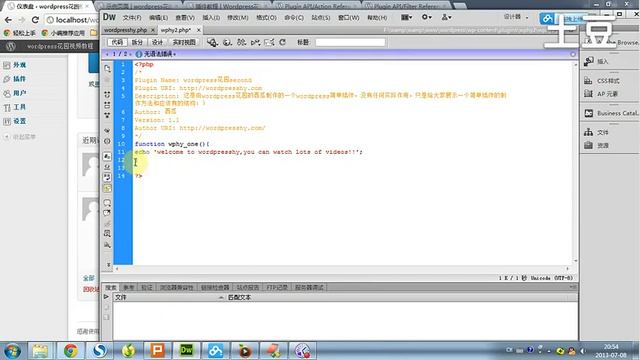Viewport: 640px width, 360px height.
Task: Toggle the line numbers coding toolbar icon
Action: [x=107, y=156]
